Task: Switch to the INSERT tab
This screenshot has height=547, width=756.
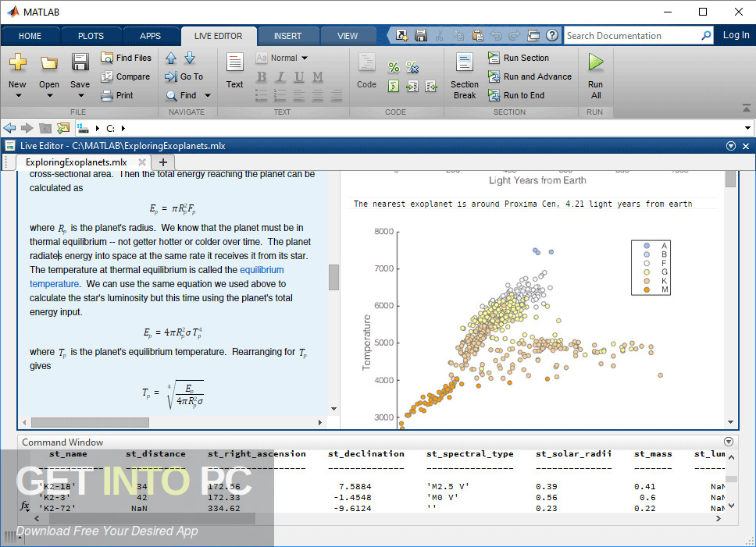Action: (x=287, y=36)
